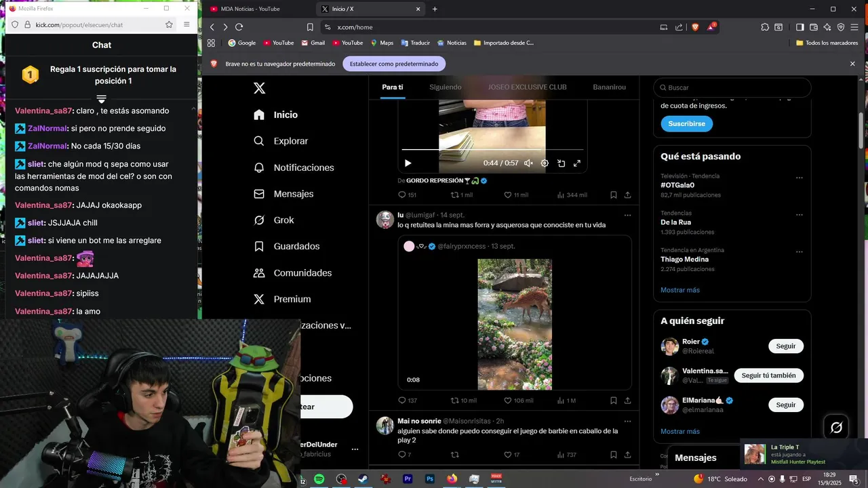Viewport: 868px width, 488px height.
Task: Select the Para ti timeline tab
Action: pyautogui.click(x=393, y=87)
